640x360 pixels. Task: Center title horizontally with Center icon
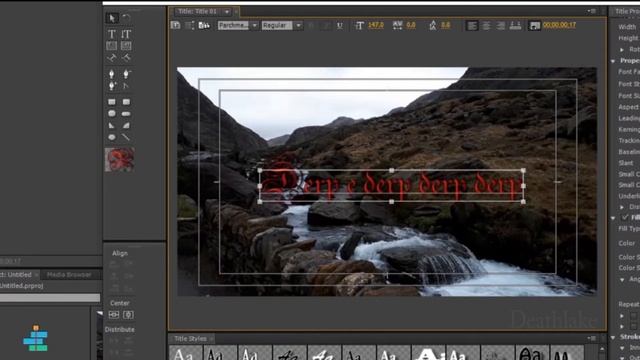click(x=114, y=315)
